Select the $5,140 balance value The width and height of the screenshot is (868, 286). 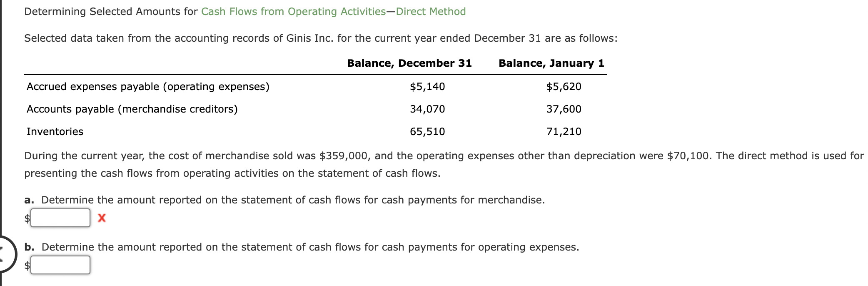[x=426, y=87]
